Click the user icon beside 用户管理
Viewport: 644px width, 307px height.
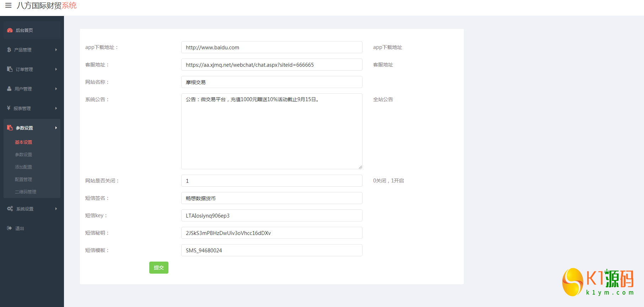9,89
